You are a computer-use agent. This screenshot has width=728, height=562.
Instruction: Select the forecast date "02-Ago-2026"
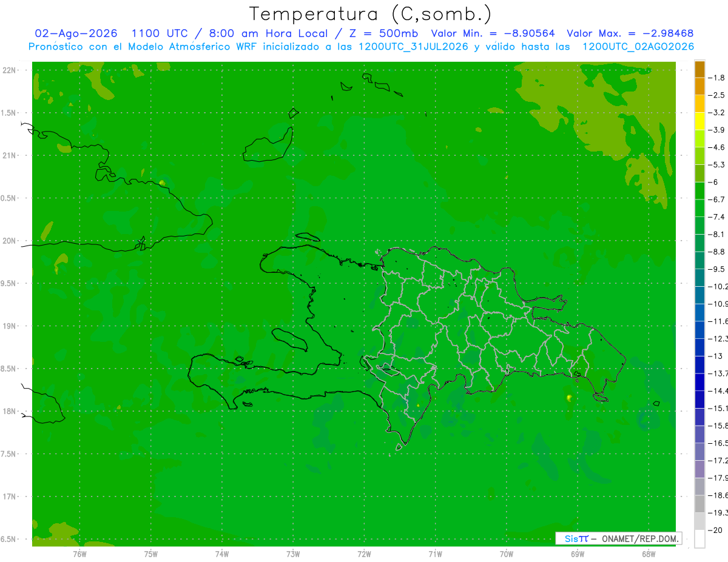pyautogui.click(x=76, y=33)
